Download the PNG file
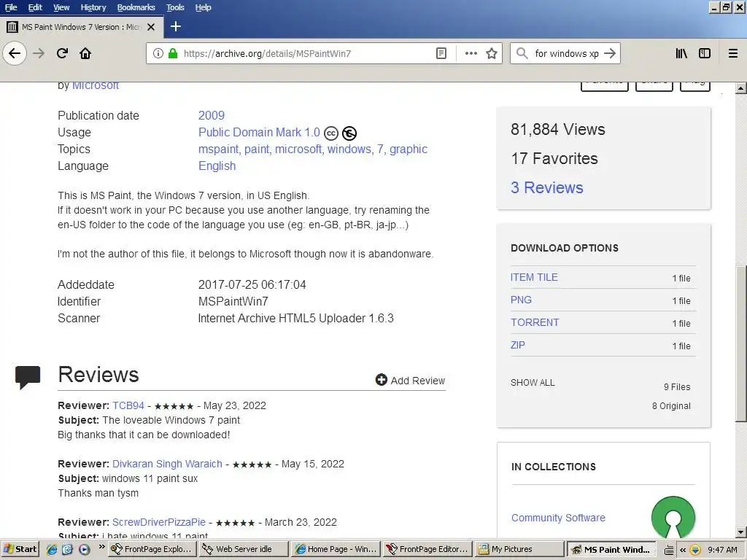This screenshot has width=747, height=560. (x=521, y=300)
